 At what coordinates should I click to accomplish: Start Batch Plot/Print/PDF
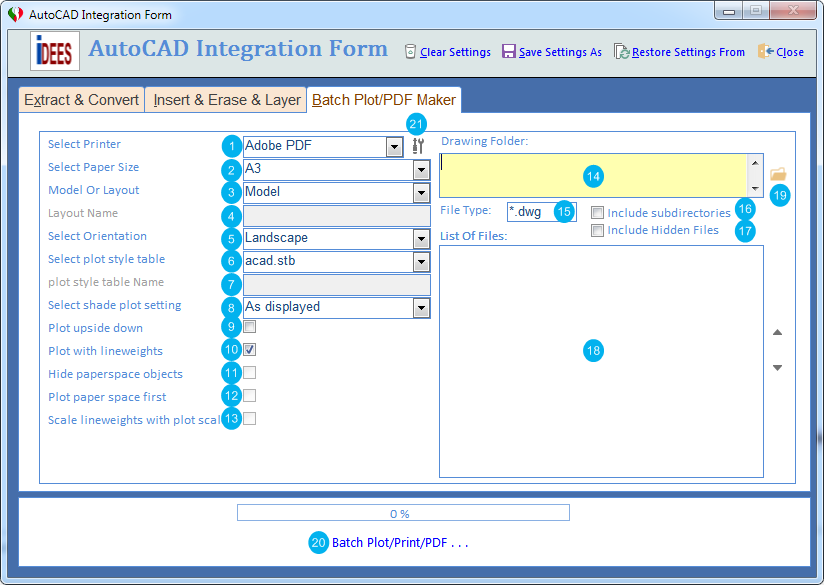point(400,542)
